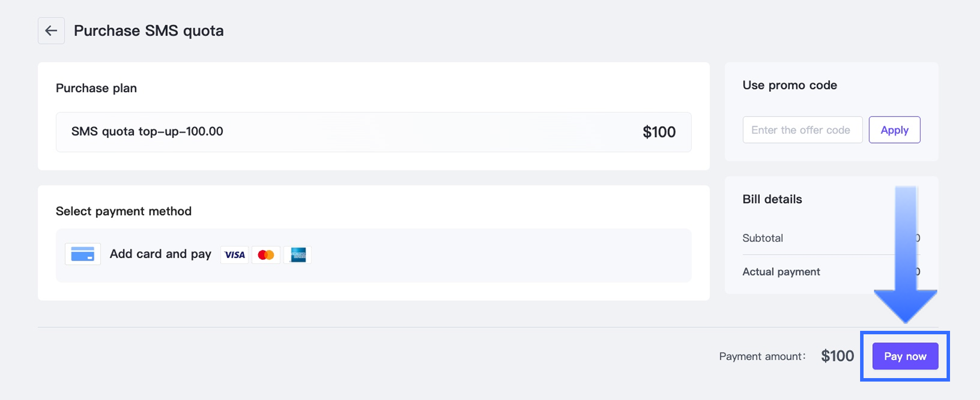Click the Bill details heading
This screenshot has height=400, width=980.
(772, 199)
